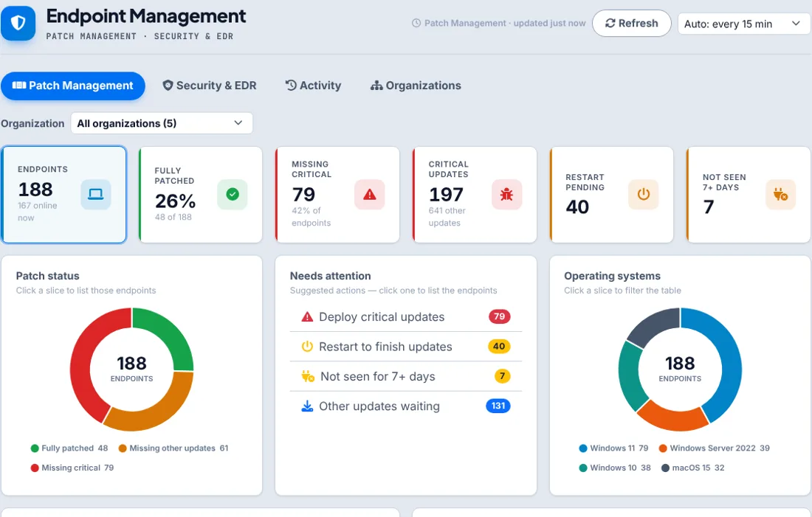
Task: Click the Refresh button
Action: point(632,24)
